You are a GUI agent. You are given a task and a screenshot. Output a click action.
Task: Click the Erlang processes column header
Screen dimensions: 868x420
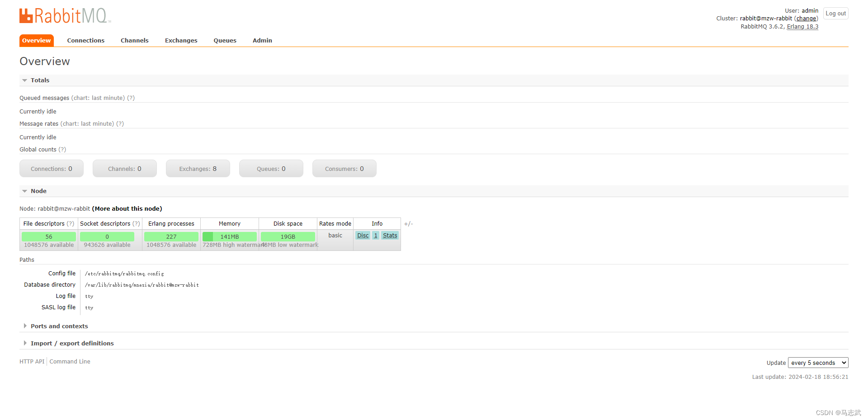tap(171, 224)
